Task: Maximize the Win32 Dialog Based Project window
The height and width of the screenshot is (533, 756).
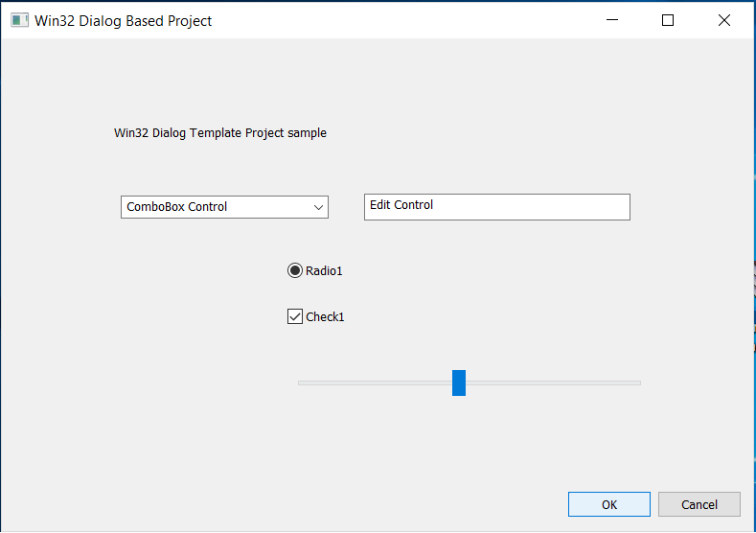Action: [x=668, y=20]
